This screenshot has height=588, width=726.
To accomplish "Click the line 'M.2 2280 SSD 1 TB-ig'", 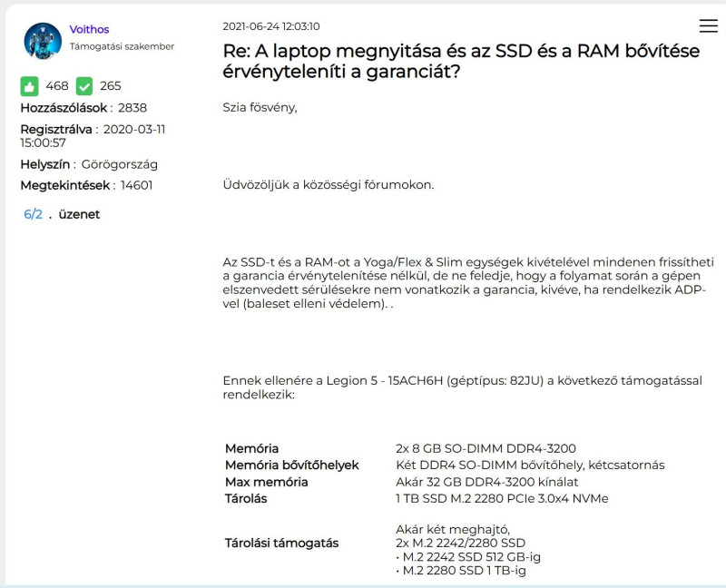I will pyautogui.click(x=461, y=571).
